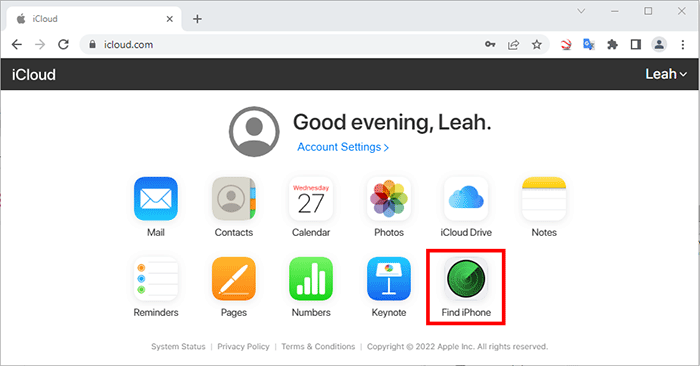Open the Mail app icon
This screenshot has height=366, width=700.
tap(156, 199)
